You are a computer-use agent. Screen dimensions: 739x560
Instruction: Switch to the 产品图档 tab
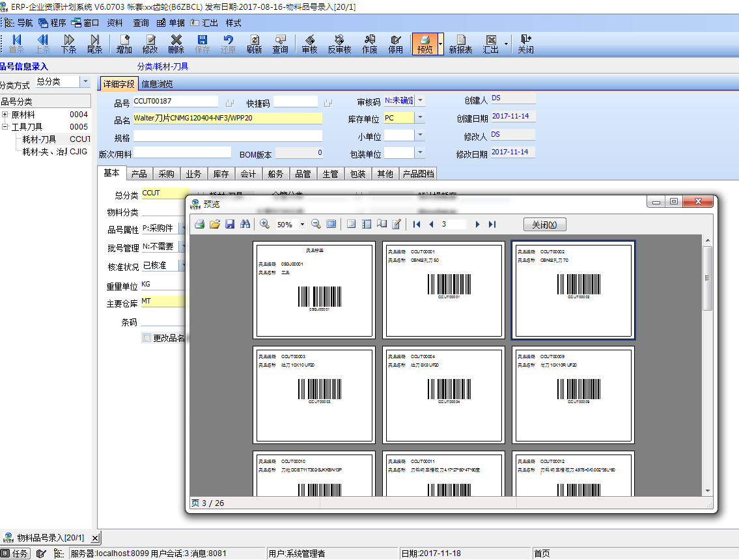[x=419, y=174]
